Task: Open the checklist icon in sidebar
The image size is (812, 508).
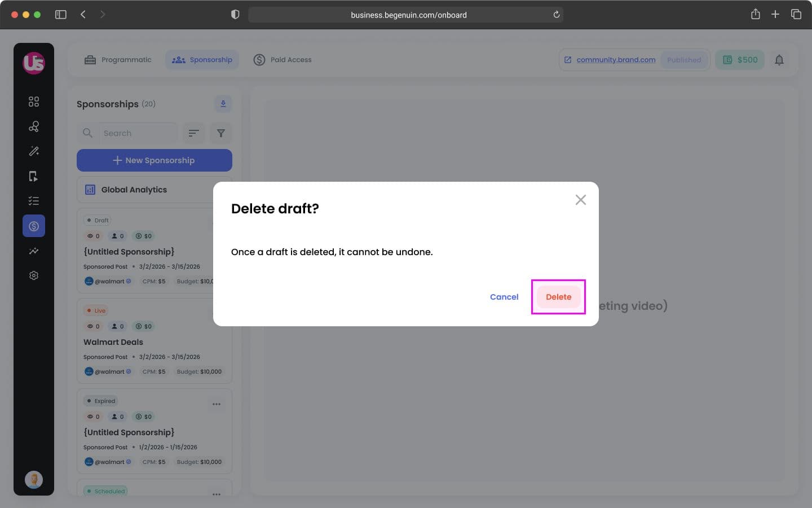Action: 34,201
